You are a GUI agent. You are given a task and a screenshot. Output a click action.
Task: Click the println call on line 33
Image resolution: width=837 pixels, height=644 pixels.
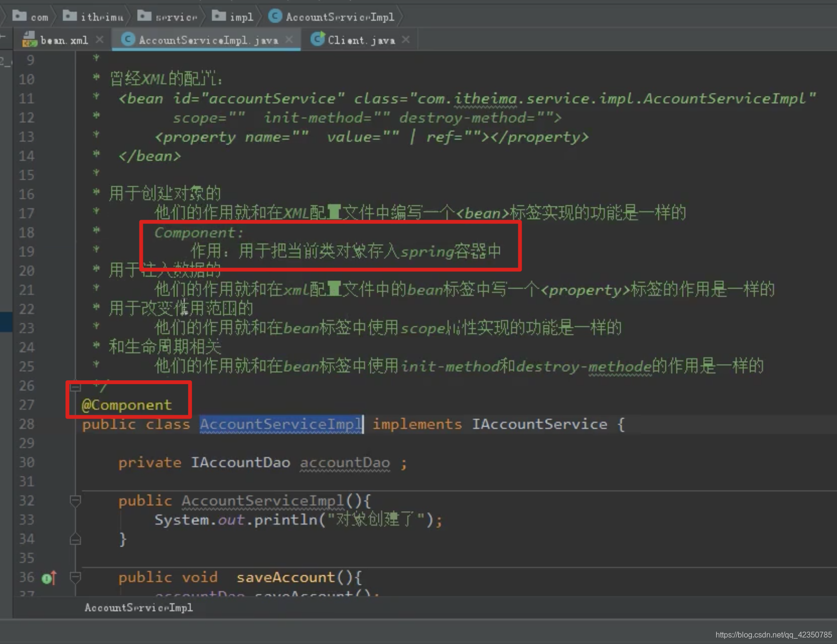(286, 520)
